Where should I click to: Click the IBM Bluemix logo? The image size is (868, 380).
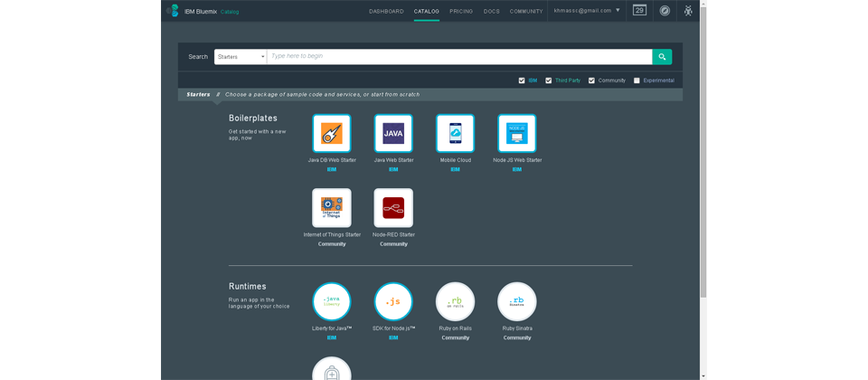coord(173,11)
